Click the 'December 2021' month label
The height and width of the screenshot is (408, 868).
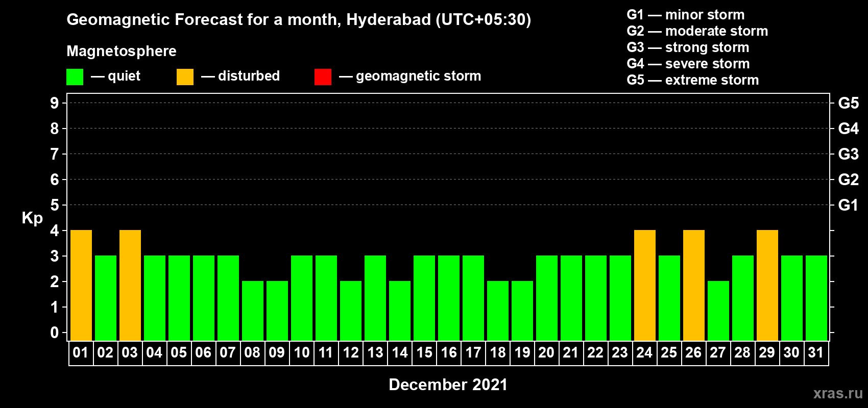(x=448, y=385)
